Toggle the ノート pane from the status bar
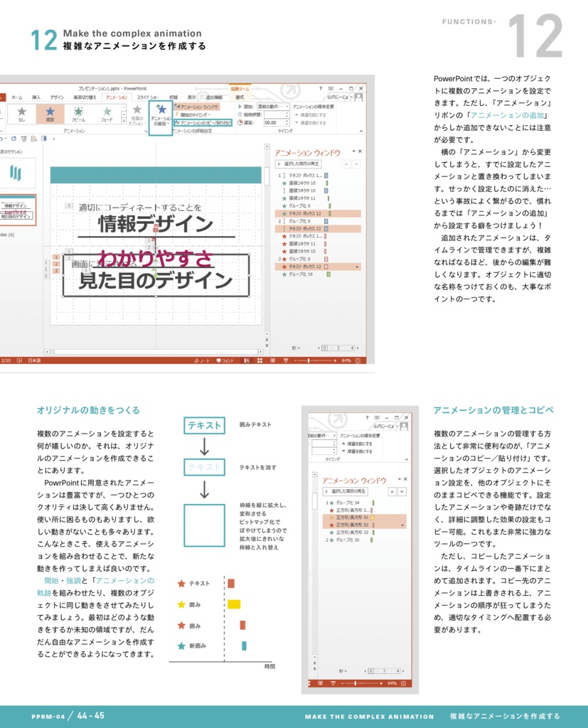 [203, 359]
